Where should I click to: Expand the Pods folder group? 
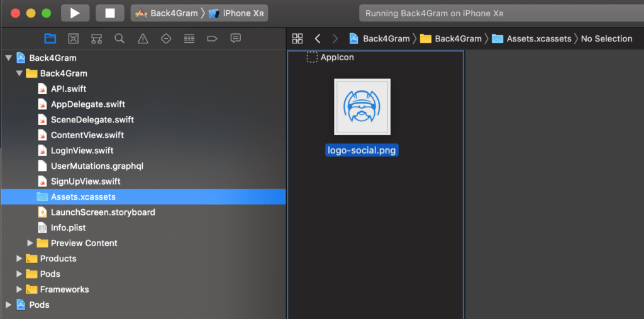pos(19,274)
